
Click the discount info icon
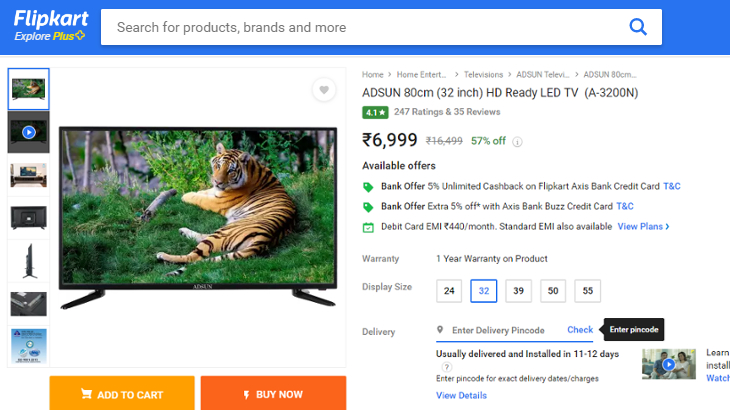point(517,142)
